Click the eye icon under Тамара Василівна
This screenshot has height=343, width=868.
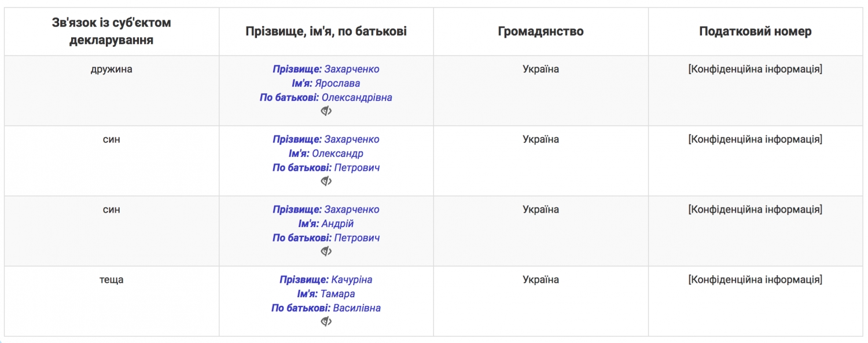click(326, 322)
